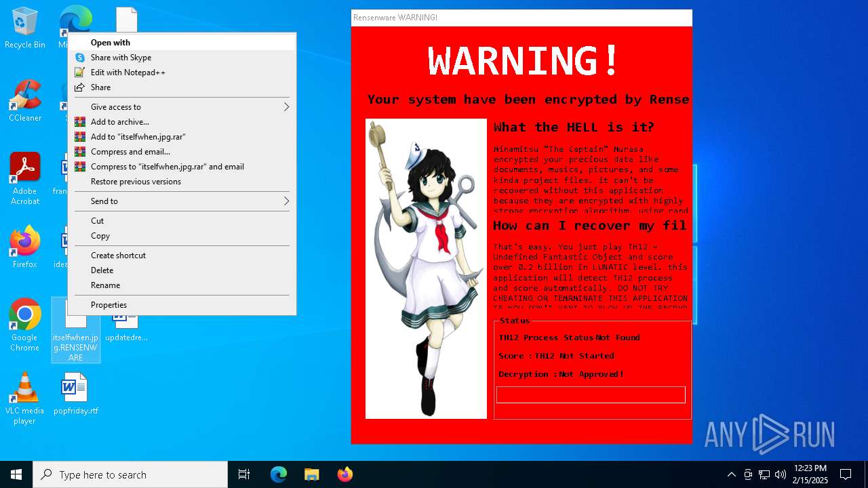Click Restore previous versions
This screenshot has height=488, width=868.
pyautogui.click(x=182, y=182)
